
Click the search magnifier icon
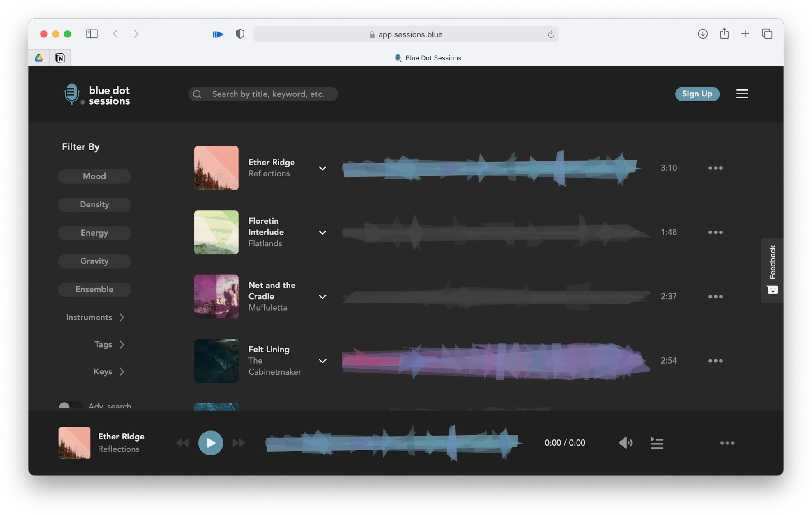(x=198, y=94)
